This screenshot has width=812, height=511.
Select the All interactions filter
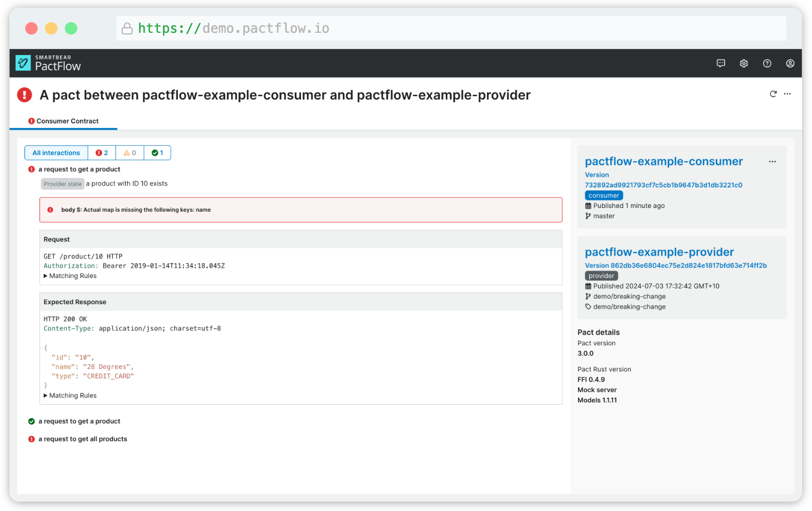[56, 153]
